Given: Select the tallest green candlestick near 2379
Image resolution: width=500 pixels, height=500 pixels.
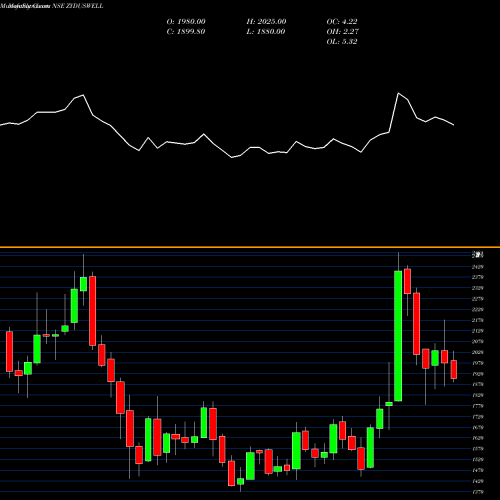Looking at the screenshot, I should pyautogui.click(x=398, y=336).
